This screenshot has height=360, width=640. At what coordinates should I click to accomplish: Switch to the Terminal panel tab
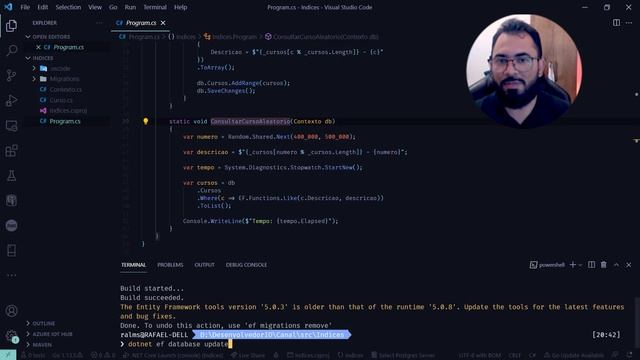(x=133, y=265)
